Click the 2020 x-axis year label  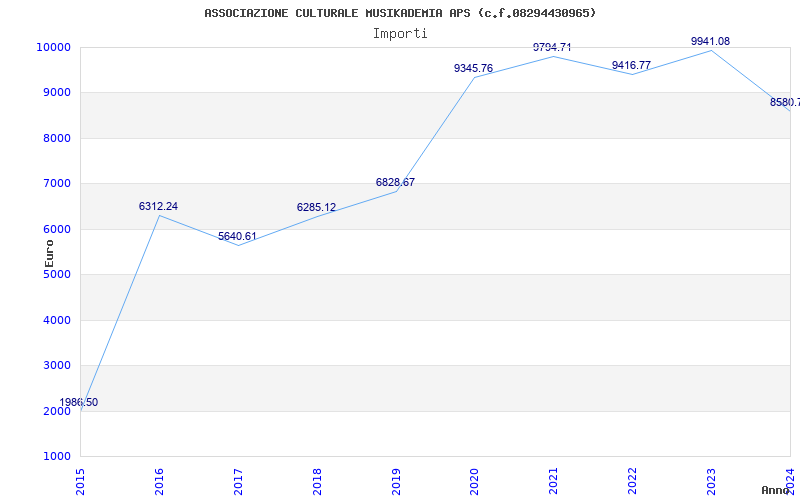[474, 481]
